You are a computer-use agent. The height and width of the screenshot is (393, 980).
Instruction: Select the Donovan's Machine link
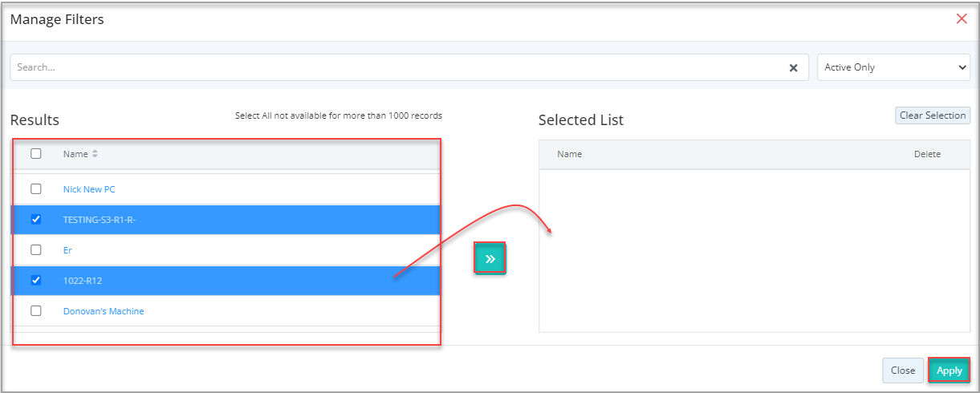[104, 311]
